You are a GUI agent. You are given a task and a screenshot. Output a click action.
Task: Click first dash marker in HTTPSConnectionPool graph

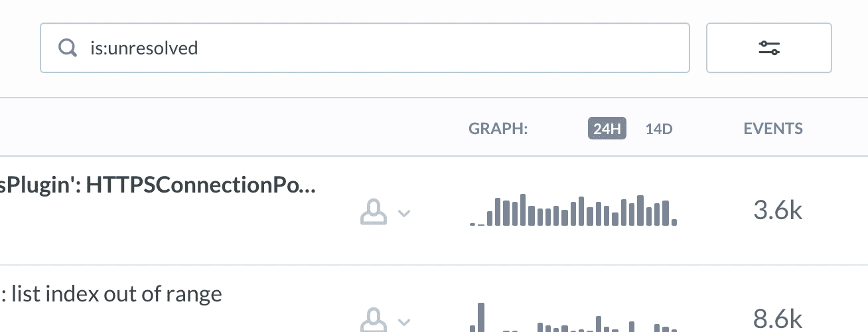tap(472, 224)
